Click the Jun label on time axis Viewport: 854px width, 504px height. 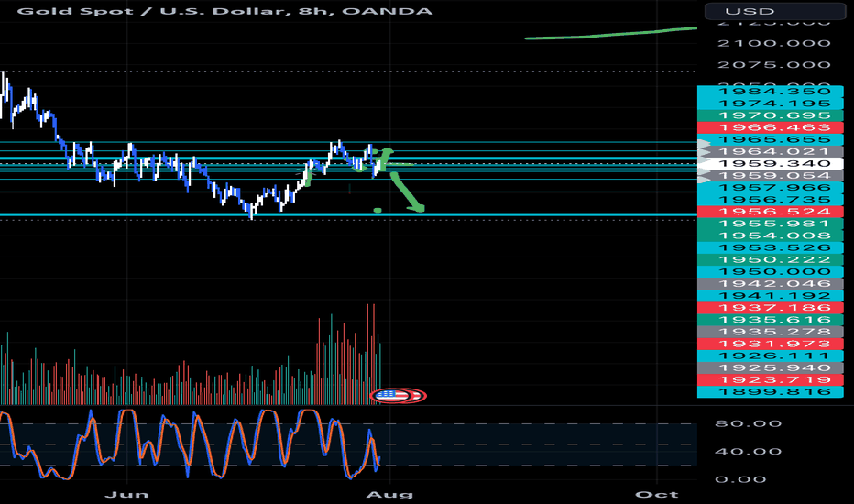[126, 494]
